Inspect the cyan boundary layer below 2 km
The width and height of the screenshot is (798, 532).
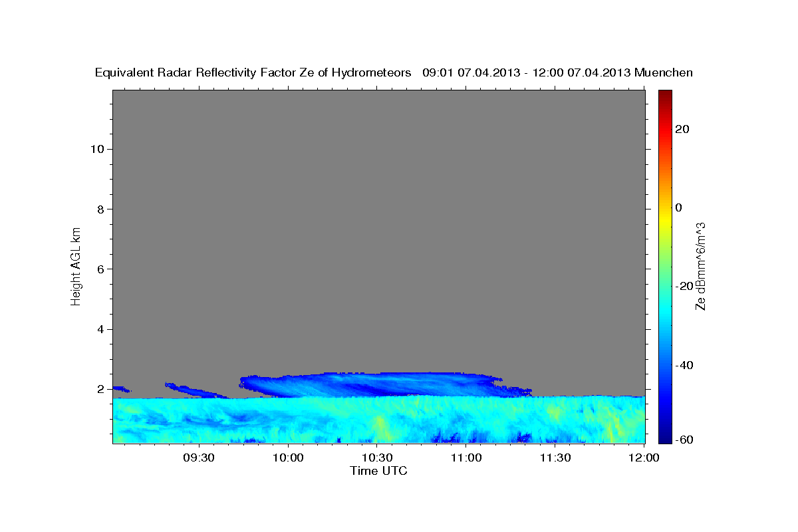pyautogui.click(x=379, y=420)
